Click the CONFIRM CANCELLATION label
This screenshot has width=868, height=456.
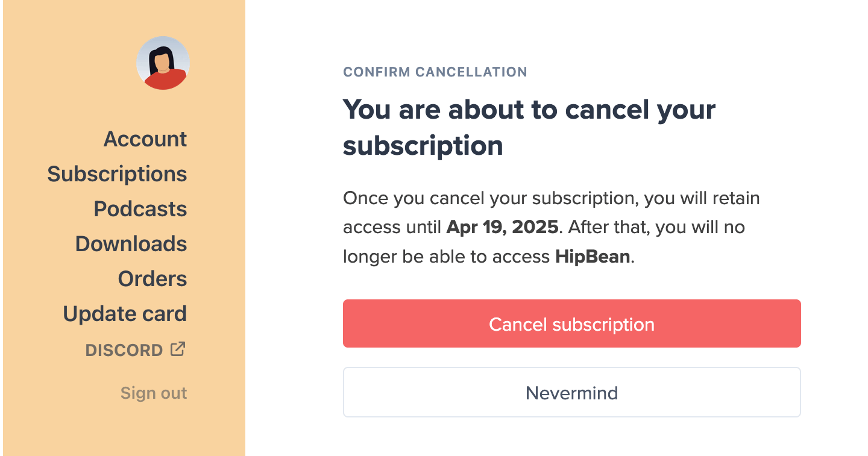tap(435, 72)
